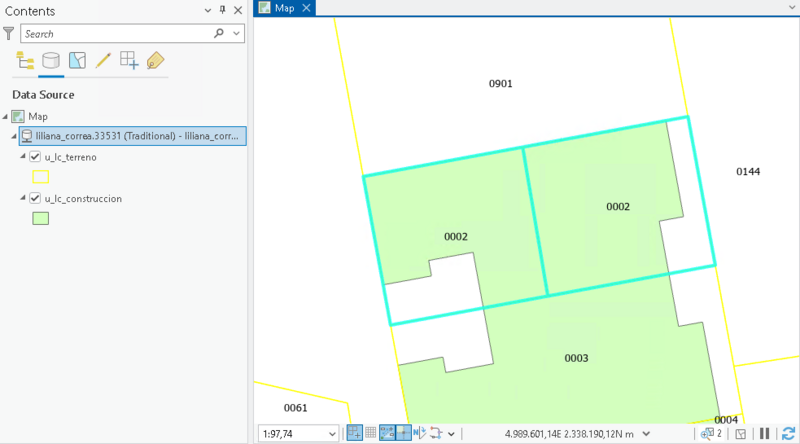
Task: Click the Contents Search field
Action: click(118, 34)
